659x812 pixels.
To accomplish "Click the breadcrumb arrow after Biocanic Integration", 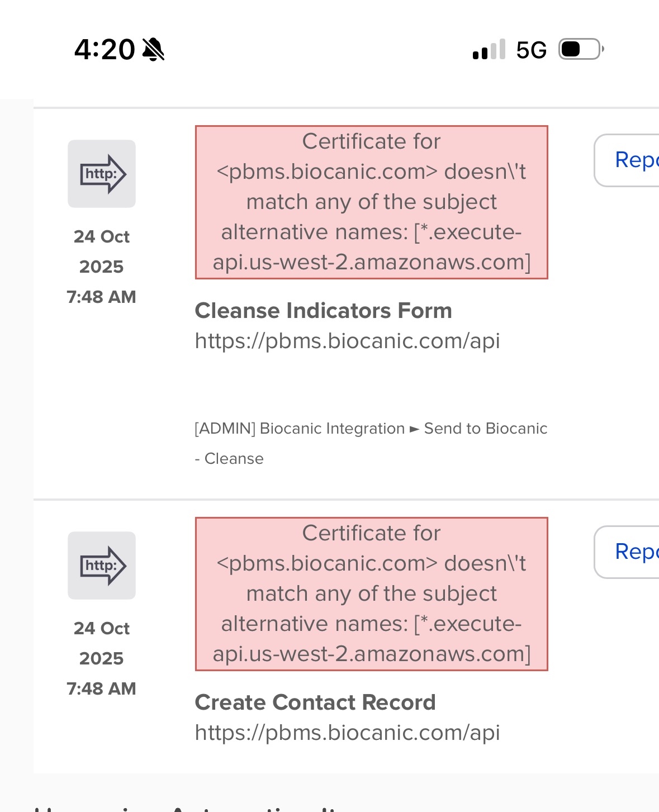I will (x=414, y=429).
